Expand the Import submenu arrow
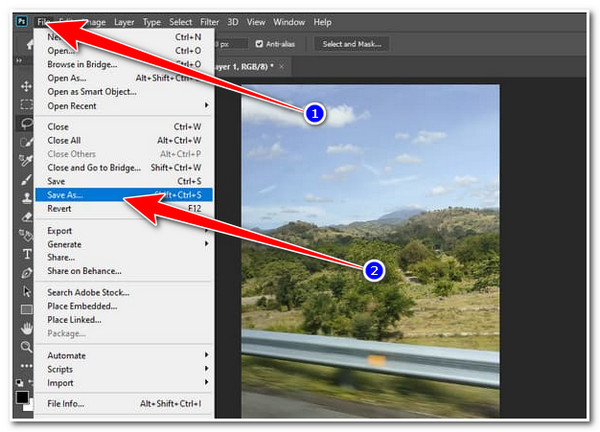This screenshot has height=432, width=600. click(207, 382)
